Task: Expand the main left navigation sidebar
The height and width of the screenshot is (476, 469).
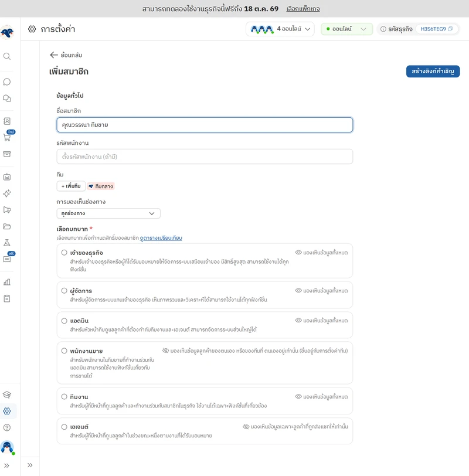Action: (x=6, y=465)
